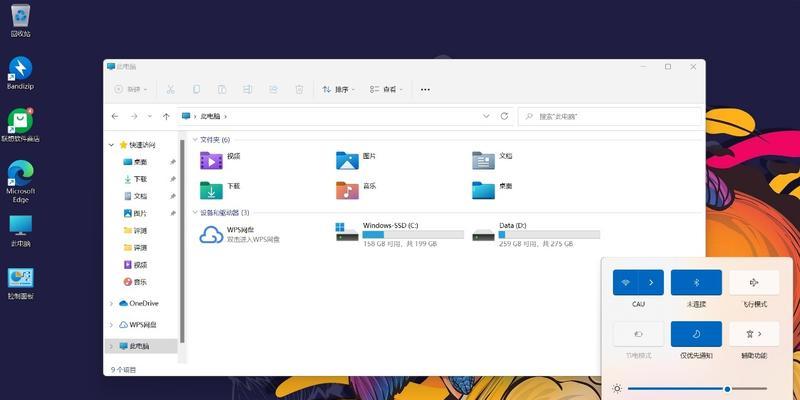Open the New (新建) dropdown in toolbar
The height and width of the screenshot is (400, 800).
[x=131, y=89]
